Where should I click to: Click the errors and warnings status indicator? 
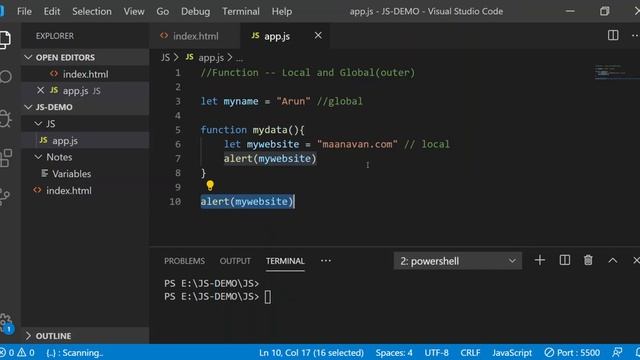18,353
